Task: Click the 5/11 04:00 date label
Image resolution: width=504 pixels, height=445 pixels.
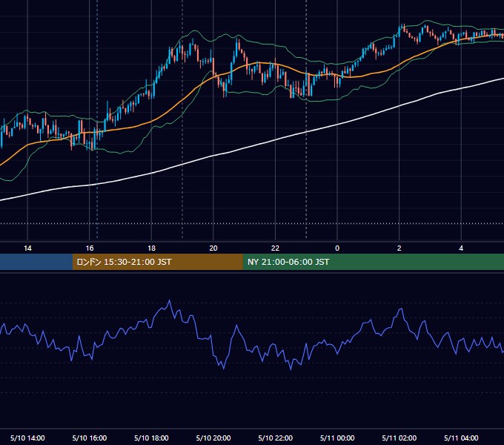Action: coord(461,438)
